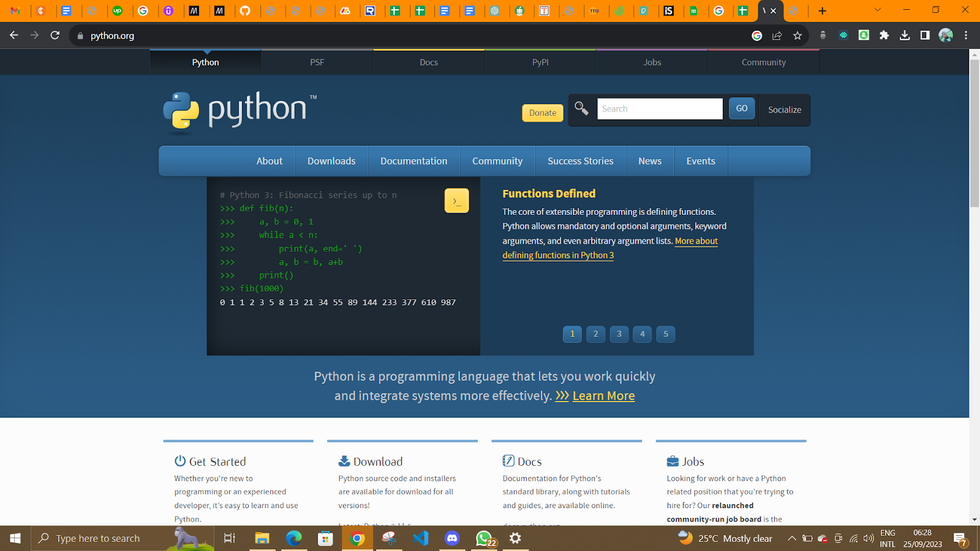The height and width of the screenshot is (551, 980).
Task: Open the Chrome profile avatar
Action: [x=946, y=36]
